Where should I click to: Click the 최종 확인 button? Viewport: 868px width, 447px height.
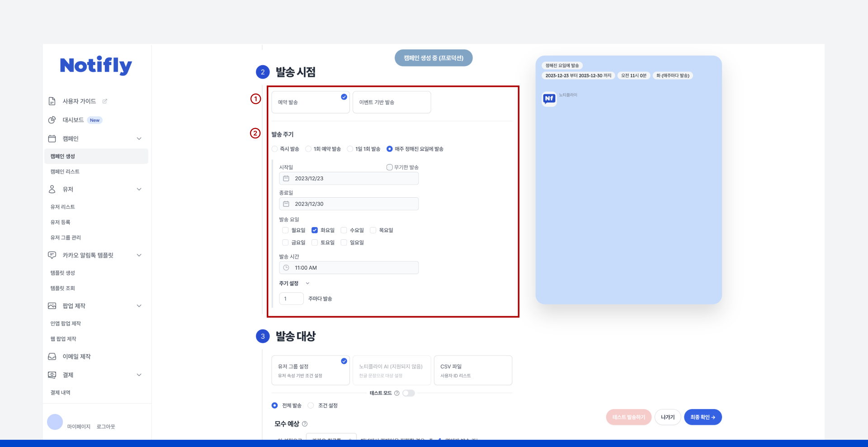(703, 417)
